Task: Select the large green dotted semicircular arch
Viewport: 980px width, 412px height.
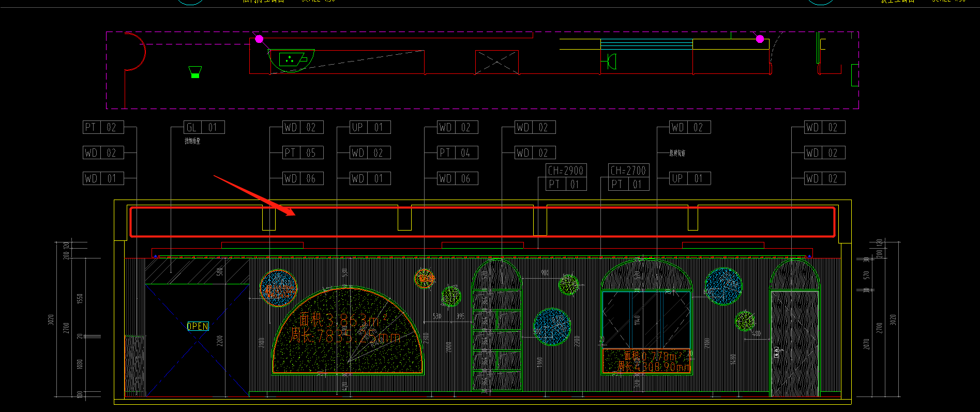Action: coord(348,330)
